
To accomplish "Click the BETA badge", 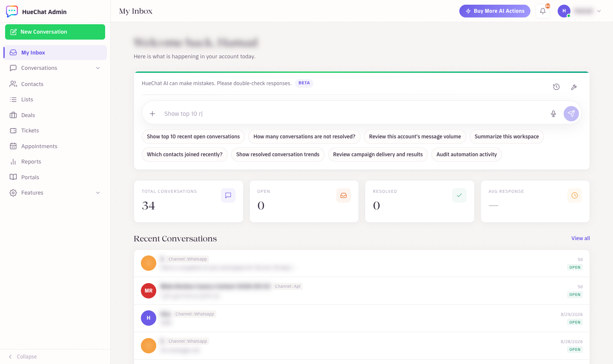I will pyautogui.click(x=304, y=83).
